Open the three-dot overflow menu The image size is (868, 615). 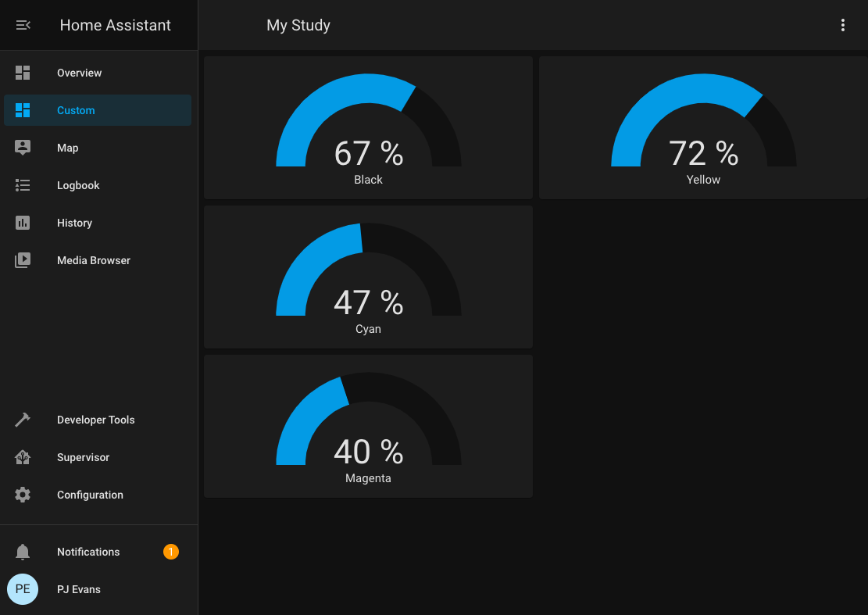842,25
